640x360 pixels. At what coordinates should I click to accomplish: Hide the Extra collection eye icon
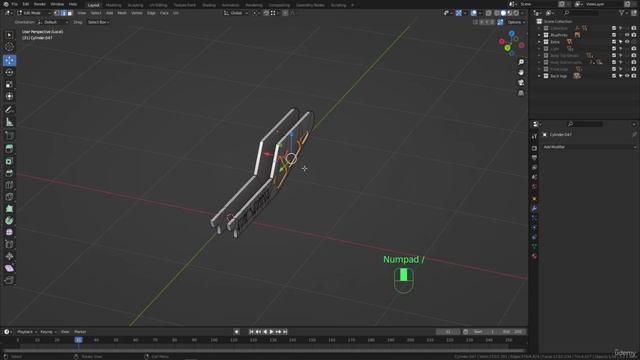tap(627, 42)
